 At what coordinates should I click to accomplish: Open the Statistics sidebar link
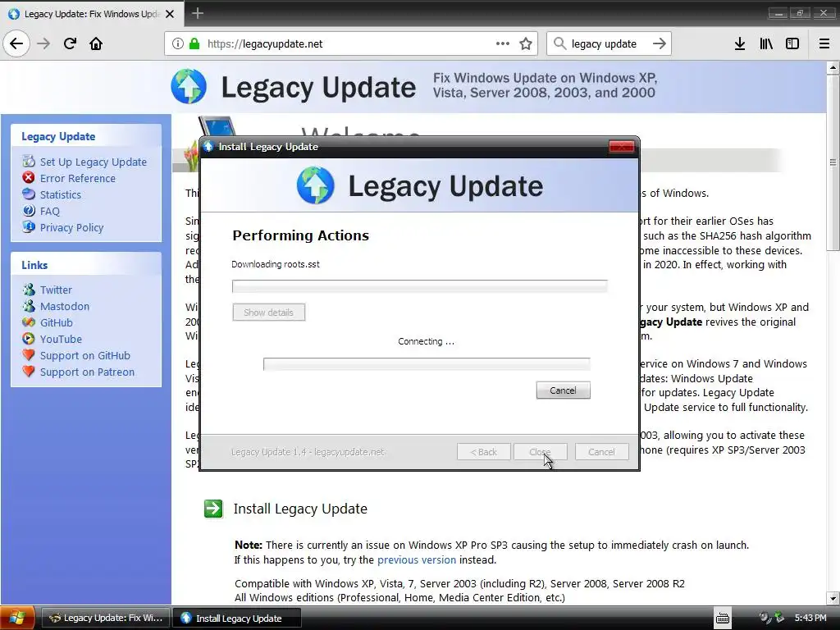tap(61, 195)
